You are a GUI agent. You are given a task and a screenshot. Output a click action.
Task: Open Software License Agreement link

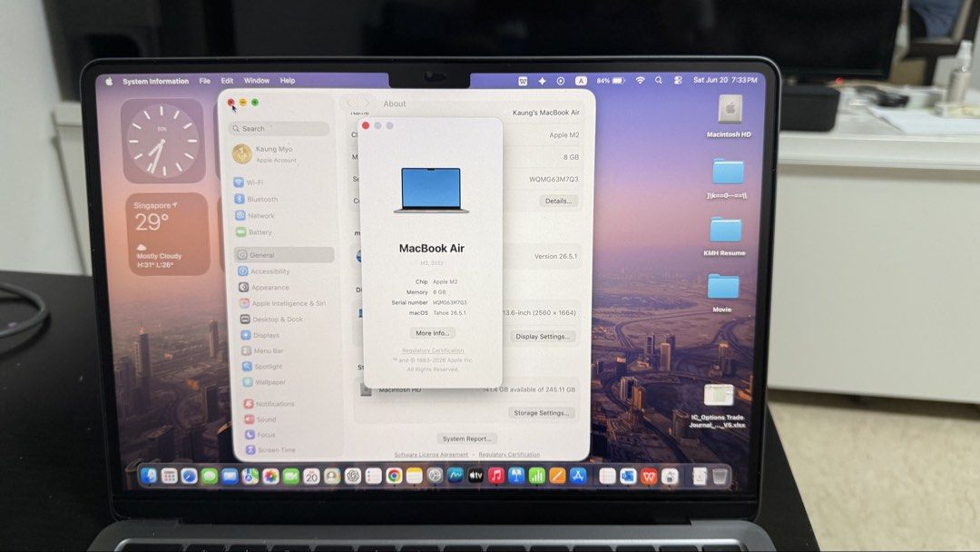(x=431, y=455)
